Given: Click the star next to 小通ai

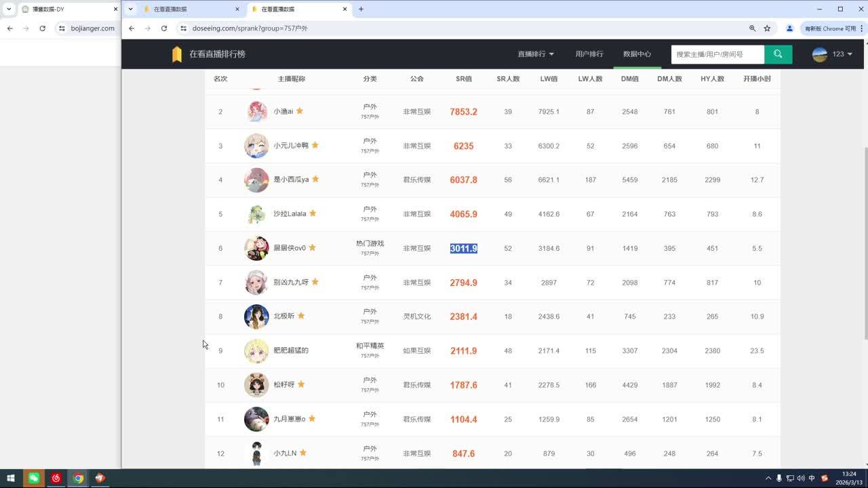Looking at the screenshot, I should tap(300, 111).
